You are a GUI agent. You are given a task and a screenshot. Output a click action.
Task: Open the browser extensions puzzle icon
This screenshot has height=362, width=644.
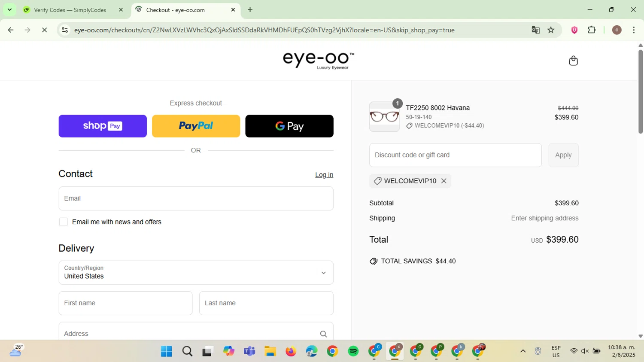click(592, 30)
